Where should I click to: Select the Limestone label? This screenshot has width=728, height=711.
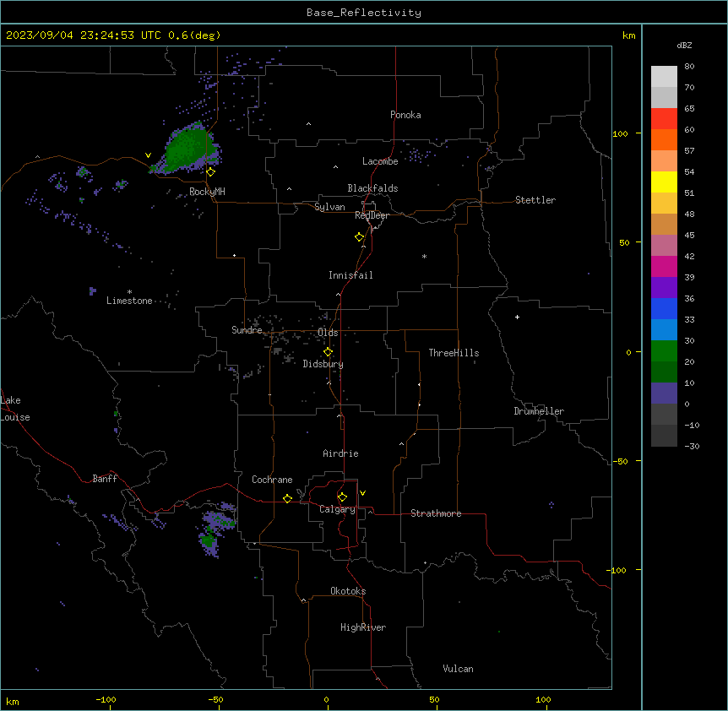pyautogui.click(x=129, y=301)
